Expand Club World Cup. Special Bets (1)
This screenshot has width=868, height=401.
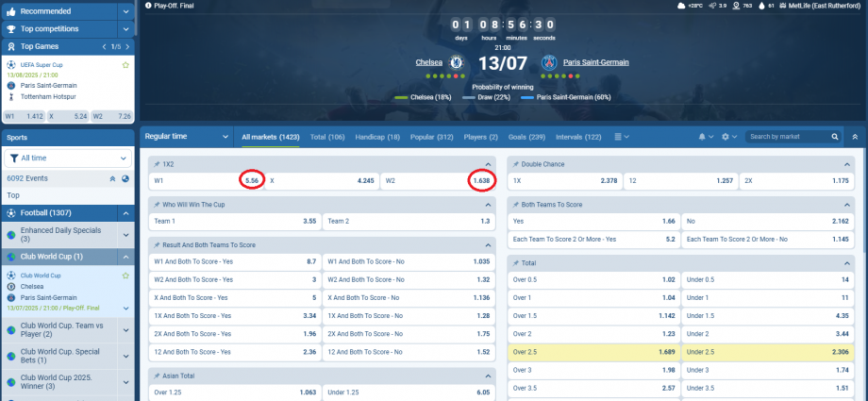point(125,356)
